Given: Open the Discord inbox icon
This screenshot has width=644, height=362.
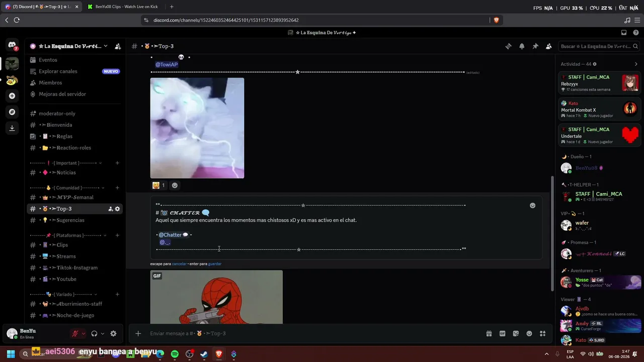Looking at the screenshot, I should 624,33.
